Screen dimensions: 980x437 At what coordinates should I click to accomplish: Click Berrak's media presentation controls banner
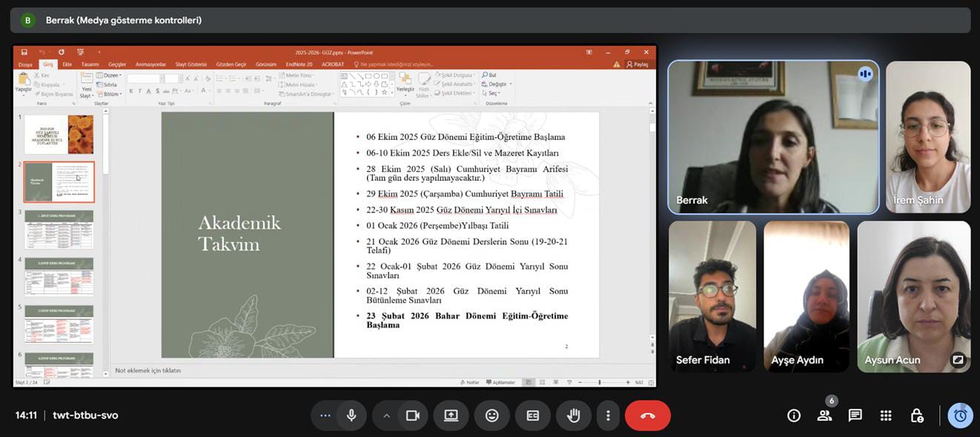click(123, 20)
